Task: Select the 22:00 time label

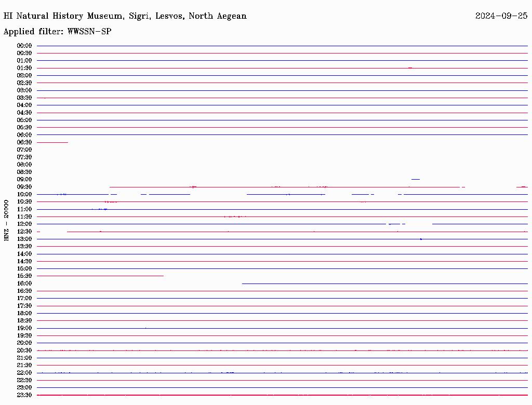Action: pyautogui.click(x=24, y=373)
